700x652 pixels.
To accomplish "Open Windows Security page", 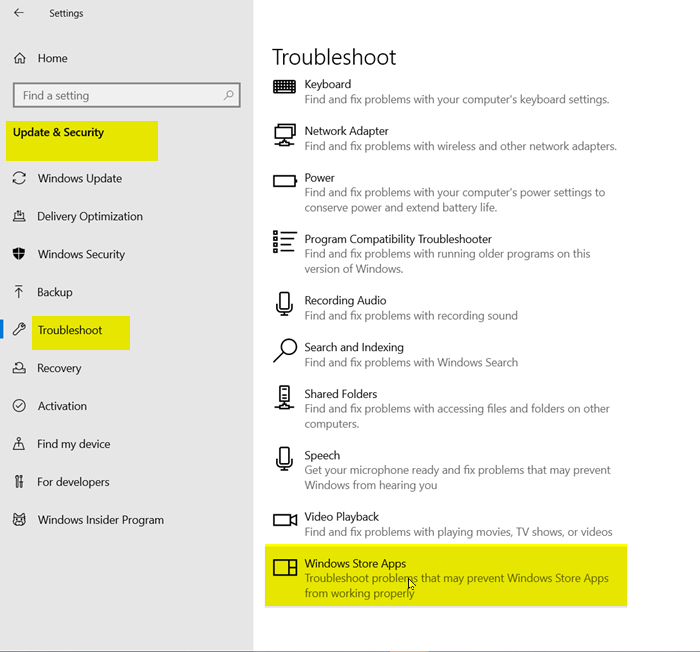I will click(x=81, y=254).
